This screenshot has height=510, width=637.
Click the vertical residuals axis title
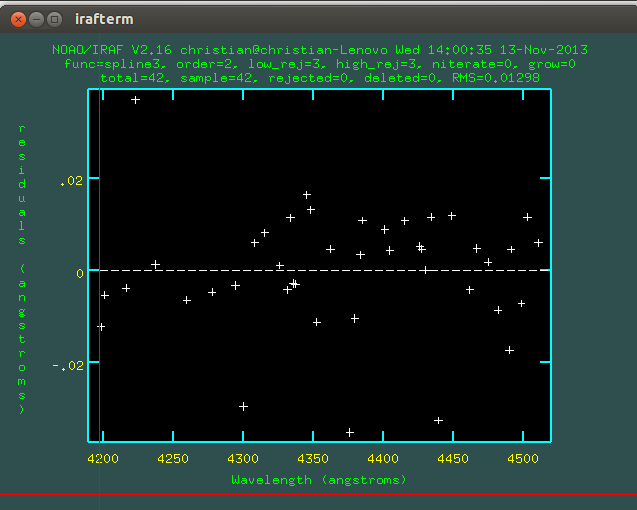coord(23,268)
